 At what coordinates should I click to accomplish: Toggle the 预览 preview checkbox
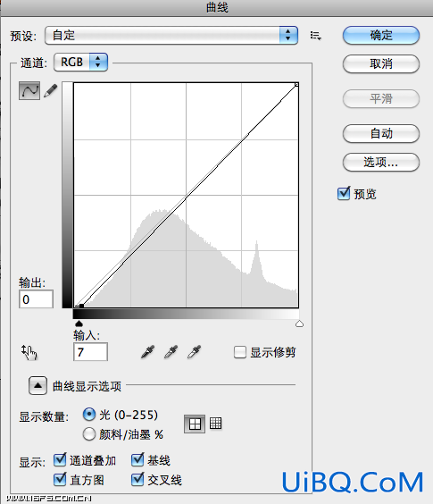344,193
